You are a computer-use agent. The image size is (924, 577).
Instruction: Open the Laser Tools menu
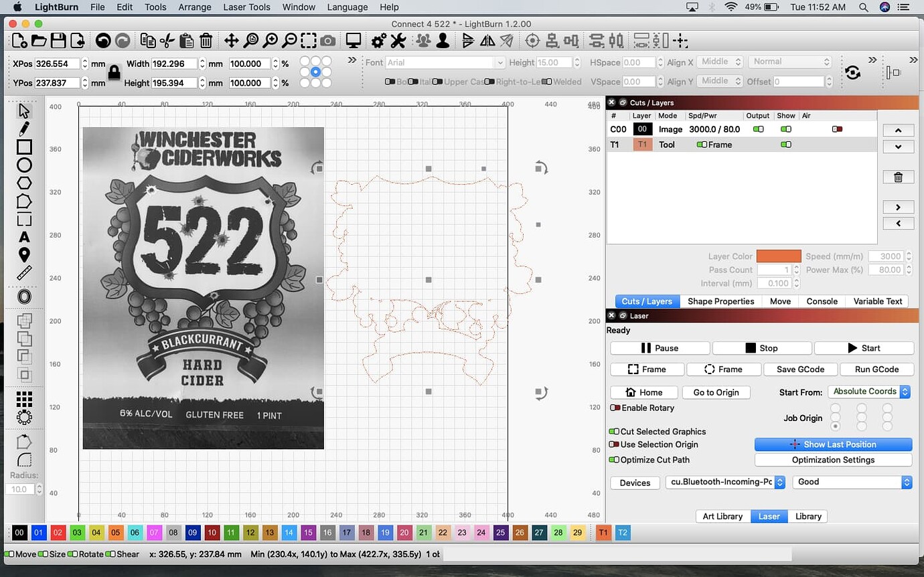[248, 7]
